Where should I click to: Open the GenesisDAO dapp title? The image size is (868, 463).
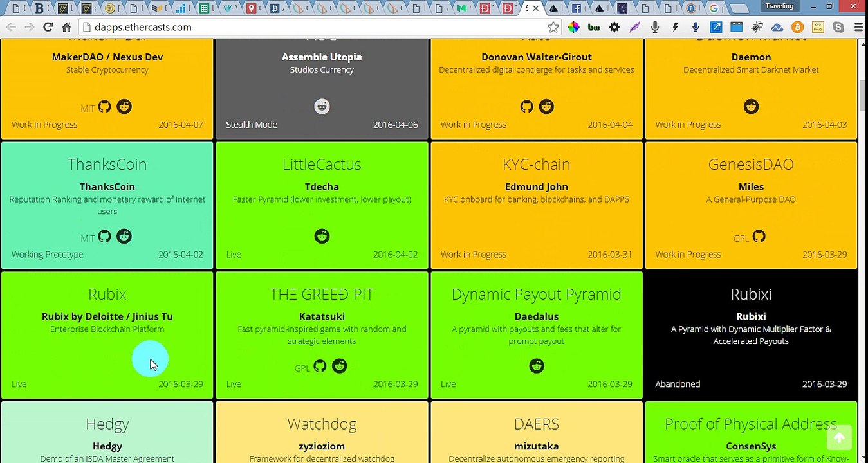[x=751, y=165]
